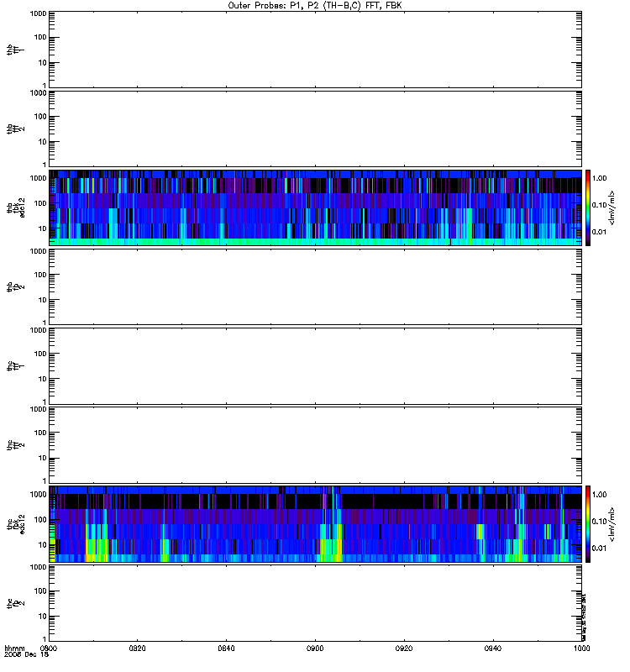Click the "thb fbk edc12" panel label
Viewport: 630px width, 672px height.
(16, 207)
